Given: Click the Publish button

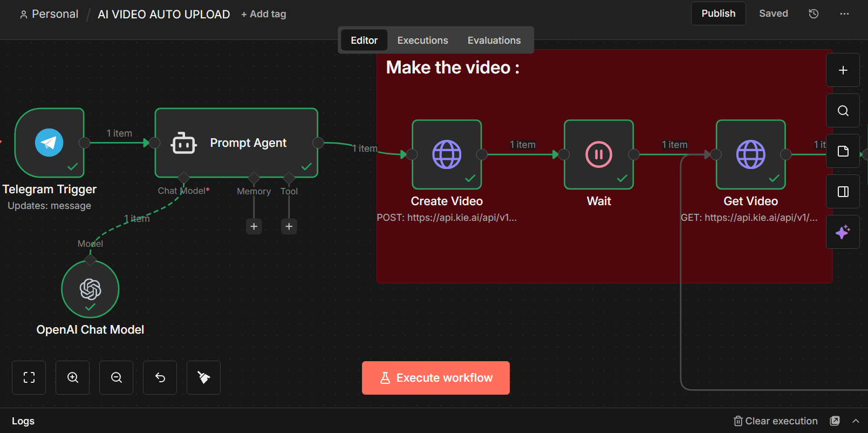Looking at the screenshot, I should click(718, 13).
